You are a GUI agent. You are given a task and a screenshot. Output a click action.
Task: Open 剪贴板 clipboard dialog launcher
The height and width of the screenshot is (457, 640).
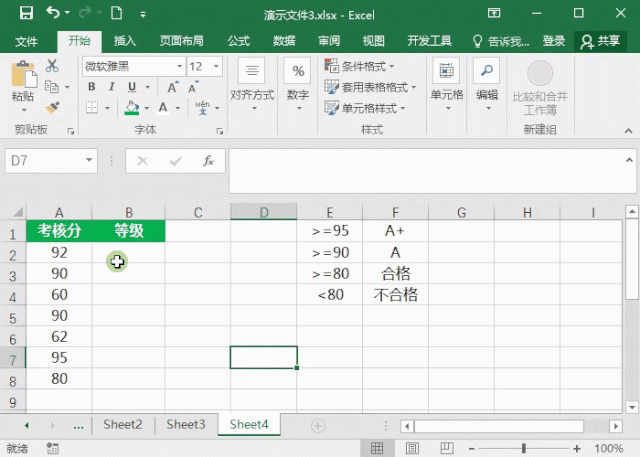(71, 131)
